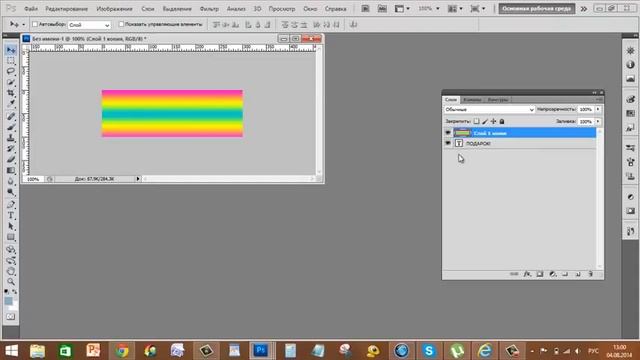Select the Eyedropper tool
The height and width of the screenshot is (360, 640).
pos(11,104)
